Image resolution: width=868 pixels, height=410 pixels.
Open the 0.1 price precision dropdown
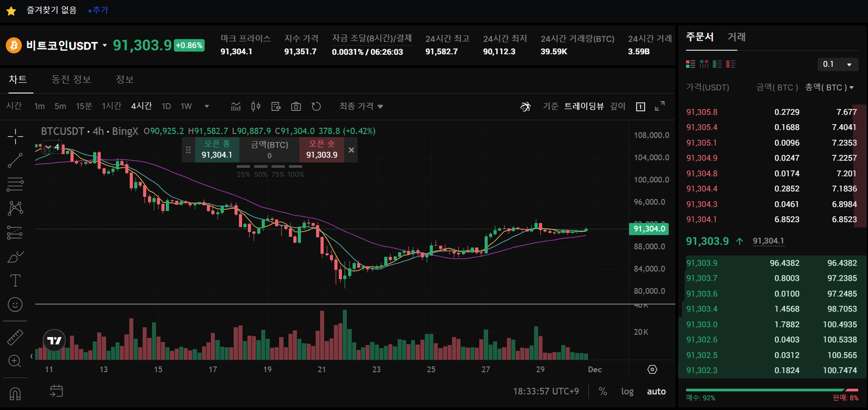838,64
